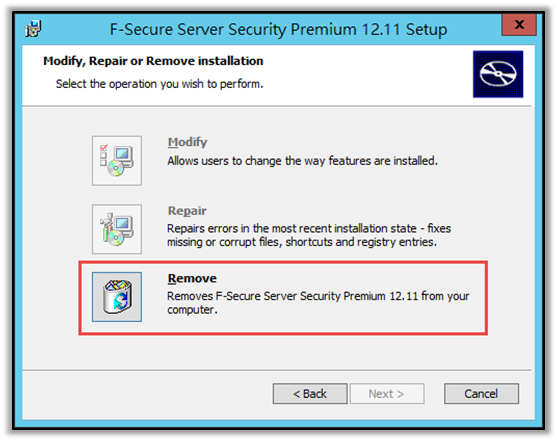Click the F-Secure Setup title bar text
Screen dimensions: 557x441
[278, 29]
